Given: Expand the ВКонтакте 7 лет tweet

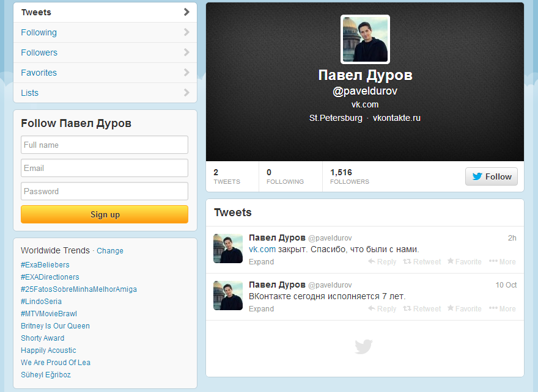Looking at the screenshot, I should [x=262, y=309].
